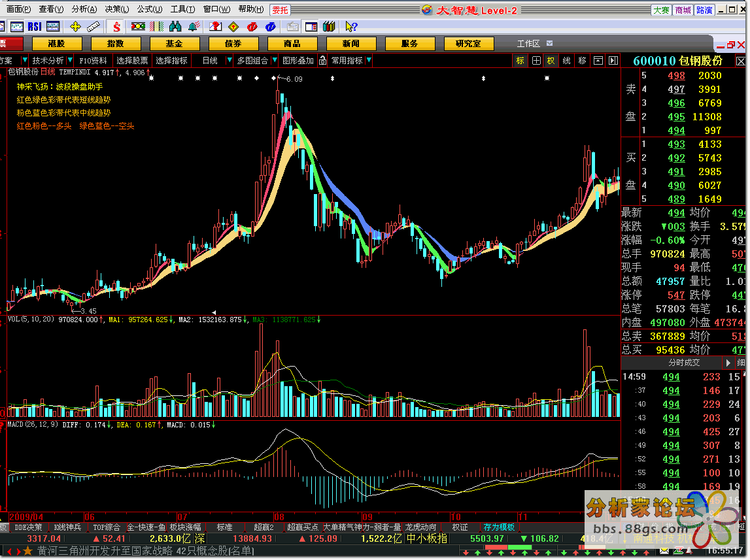
Task: Open the 工具(T) menu
Action: point(182,9)
